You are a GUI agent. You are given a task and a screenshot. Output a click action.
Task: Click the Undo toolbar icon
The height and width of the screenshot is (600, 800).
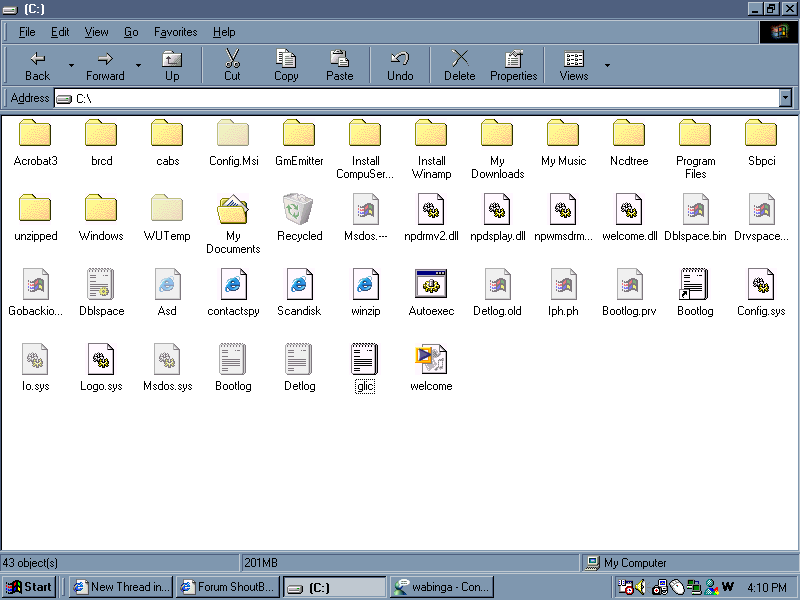(x=400, y=65)
